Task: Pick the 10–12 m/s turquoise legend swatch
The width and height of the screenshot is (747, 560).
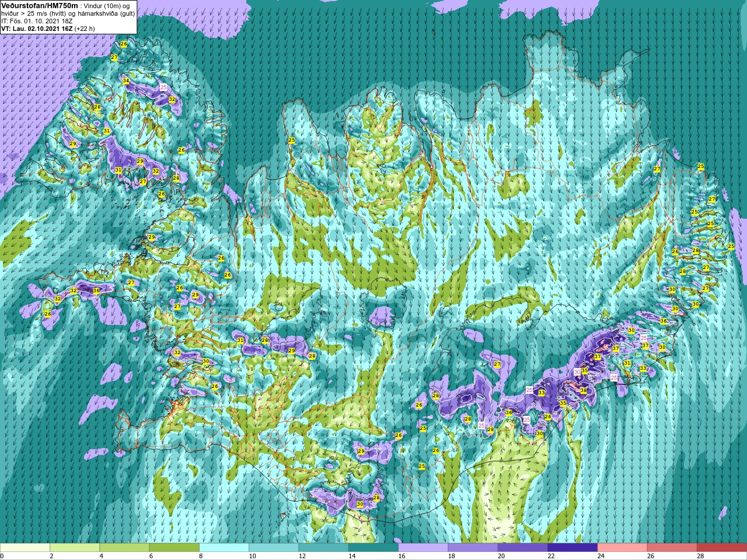Action: coord(274,548)
